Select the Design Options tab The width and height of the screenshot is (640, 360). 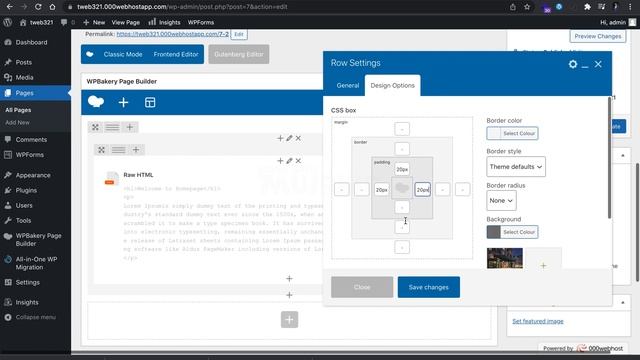click(x=392, y=85)
